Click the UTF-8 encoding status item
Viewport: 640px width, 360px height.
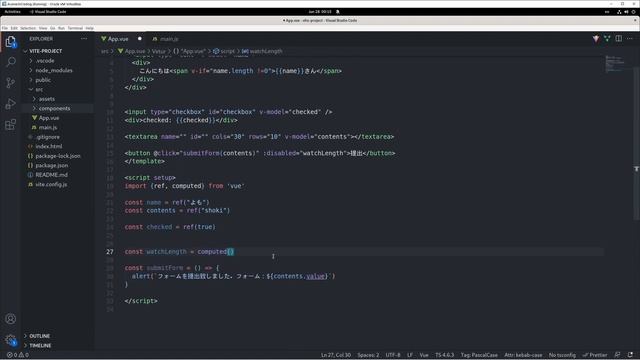tap(393, 355)
